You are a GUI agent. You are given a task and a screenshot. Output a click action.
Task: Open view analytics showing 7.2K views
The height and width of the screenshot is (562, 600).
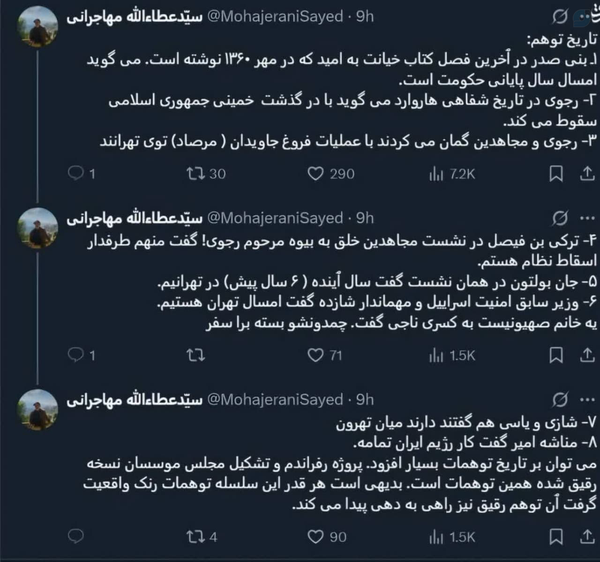(436, 174)
